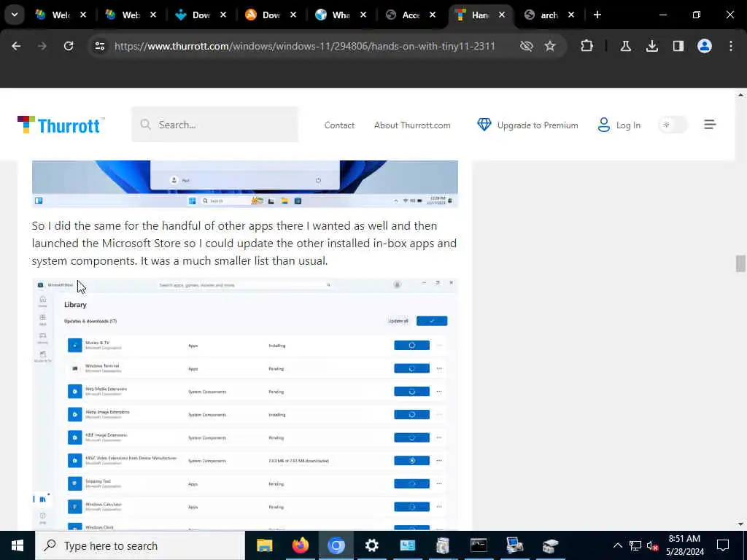Open the browser three-dot menu

pos(731,46)
